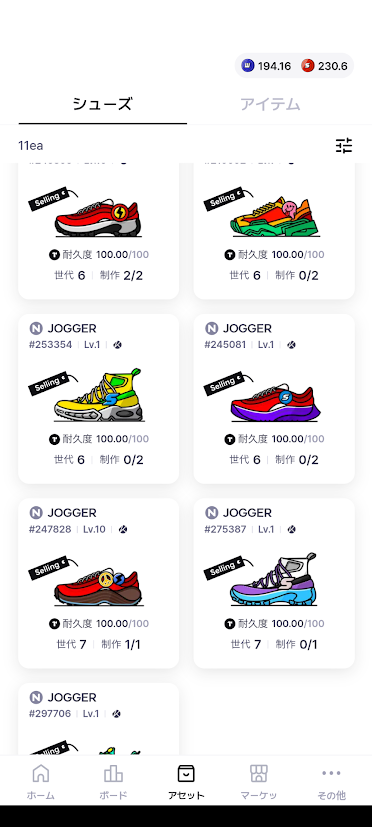372x827 pixels.
Task: Open the Market (マーケッ) shop icon
Action: pos(259,773)
